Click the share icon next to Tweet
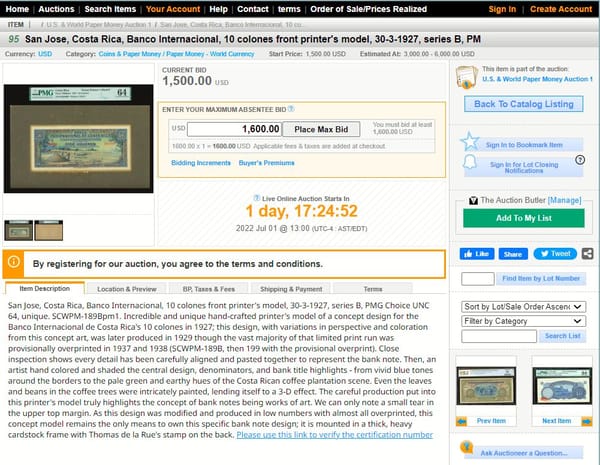This screenshot has width=600, height=465. coord(587,253)
